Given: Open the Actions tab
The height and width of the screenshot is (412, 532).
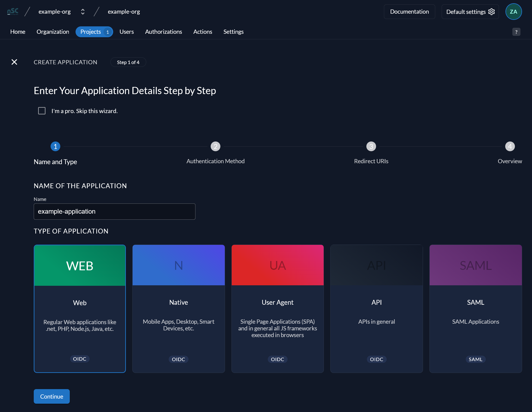Looking at the screenshot, I should coord(202,32).
